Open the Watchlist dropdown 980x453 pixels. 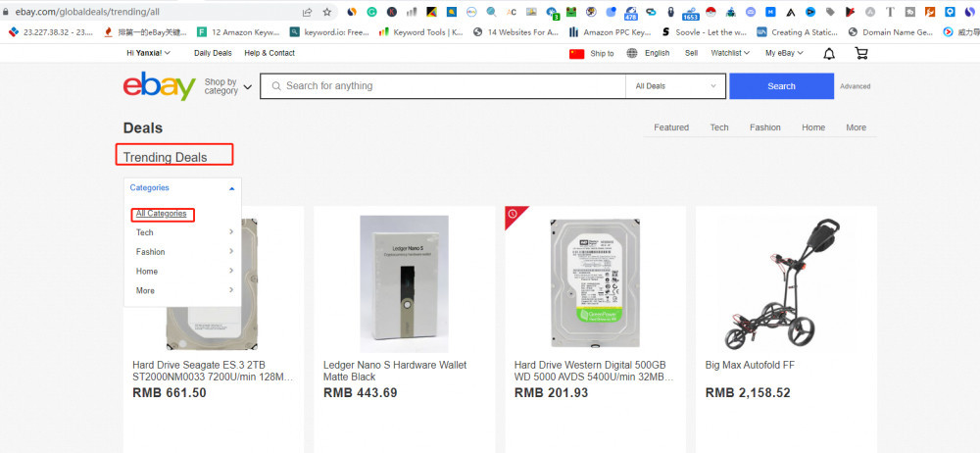730,53
